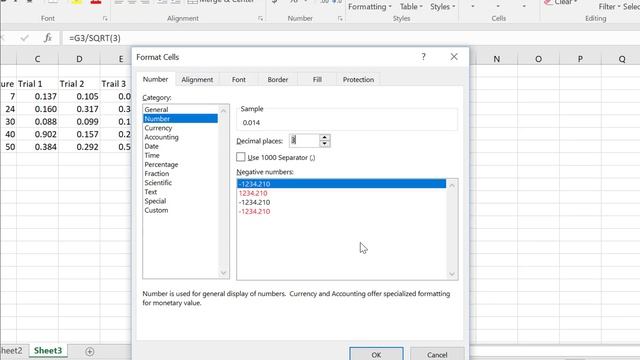Enable Use 1000 Separator checkbox
The width and height of the screenshot is (640, 360).
click(241, 157)
